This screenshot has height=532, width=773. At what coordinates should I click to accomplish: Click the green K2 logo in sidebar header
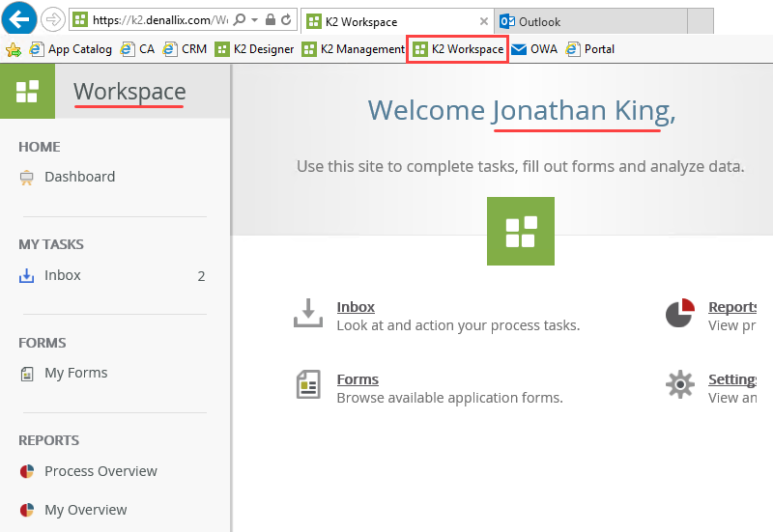tap(27, 92)
